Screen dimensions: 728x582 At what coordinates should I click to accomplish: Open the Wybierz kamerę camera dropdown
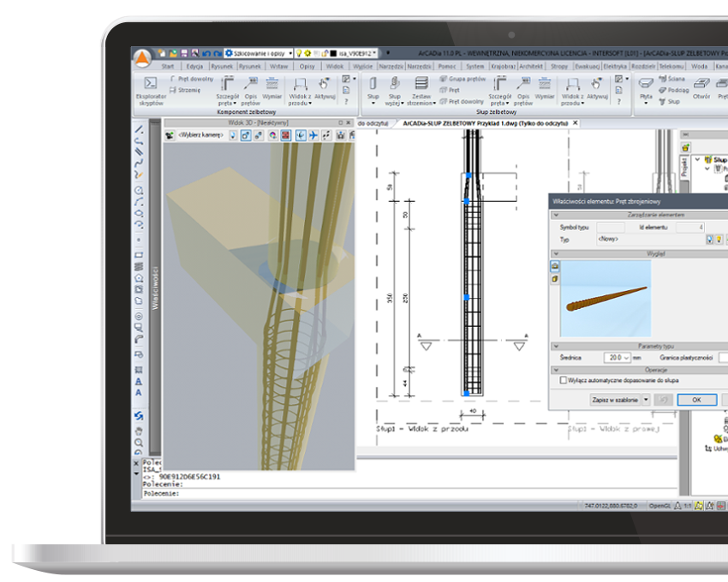201,135
